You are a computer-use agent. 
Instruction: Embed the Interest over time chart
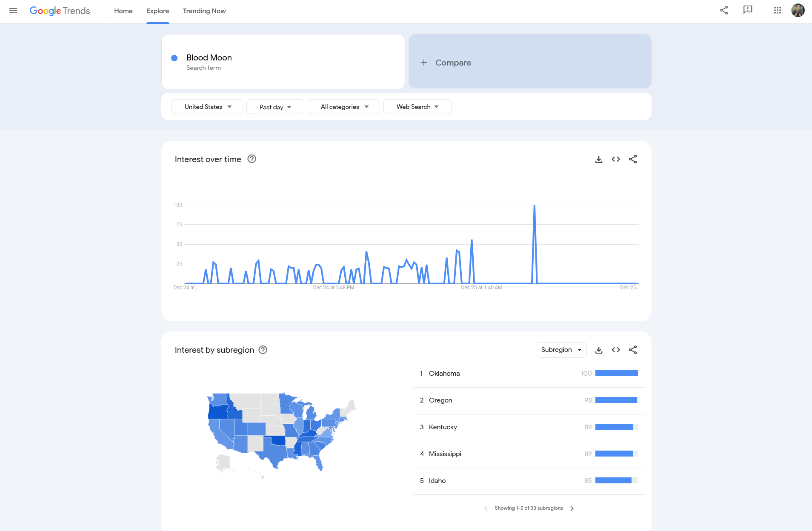(x=616, y=159)
